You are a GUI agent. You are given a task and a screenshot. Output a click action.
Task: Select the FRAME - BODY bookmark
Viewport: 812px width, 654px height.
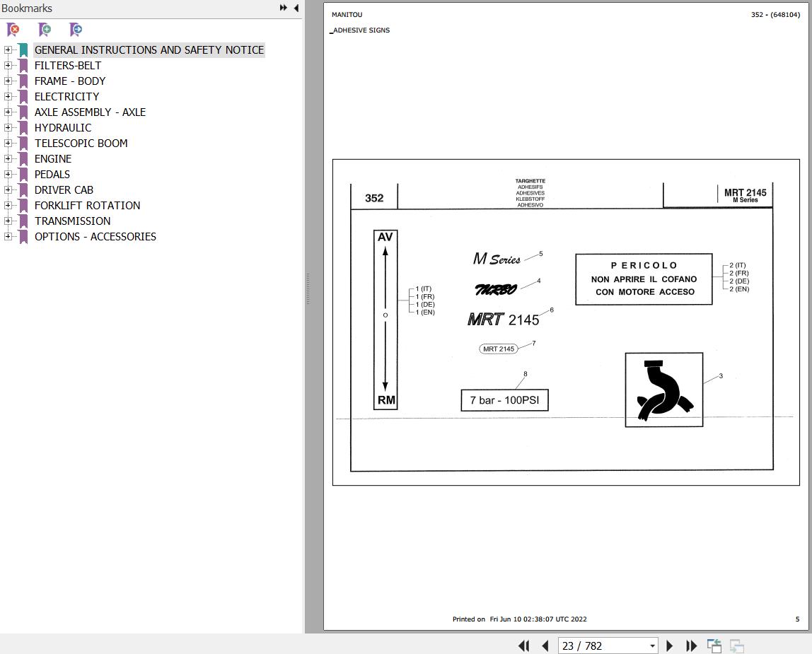(70, 81)
